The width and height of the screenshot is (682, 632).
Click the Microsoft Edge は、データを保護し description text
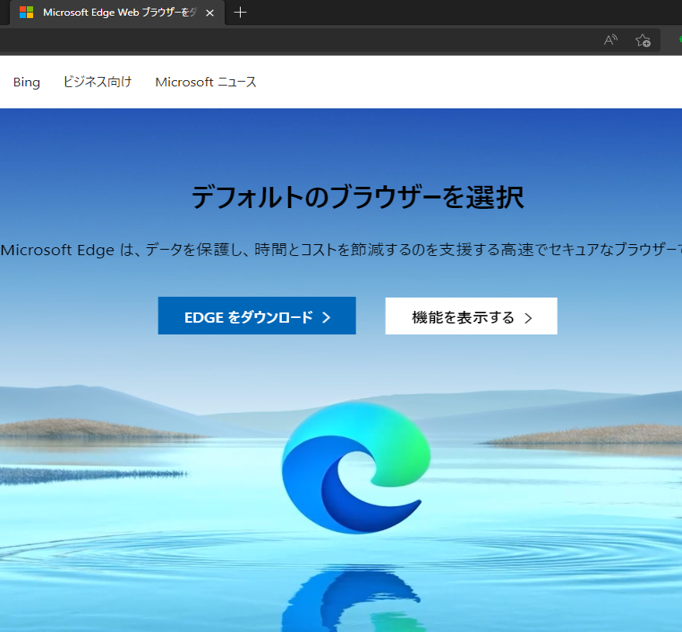tap(341, 250)
